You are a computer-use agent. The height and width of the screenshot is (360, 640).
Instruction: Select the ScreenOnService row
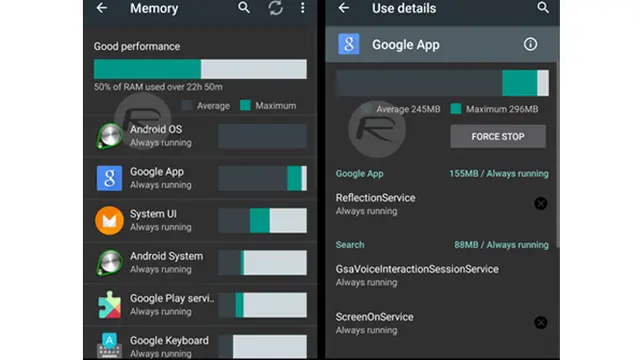[441, 323]
